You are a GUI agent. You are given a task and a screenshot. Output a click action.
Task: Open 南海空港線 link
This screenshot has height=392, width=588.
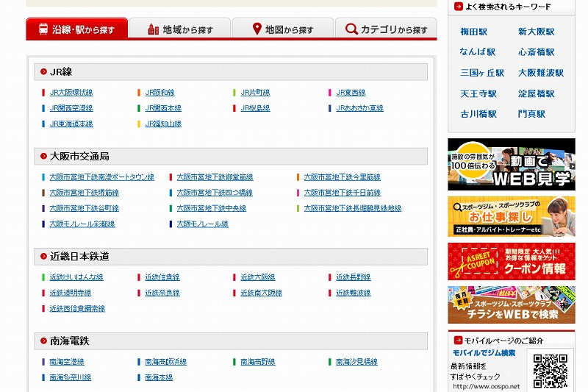click(67, 362)
